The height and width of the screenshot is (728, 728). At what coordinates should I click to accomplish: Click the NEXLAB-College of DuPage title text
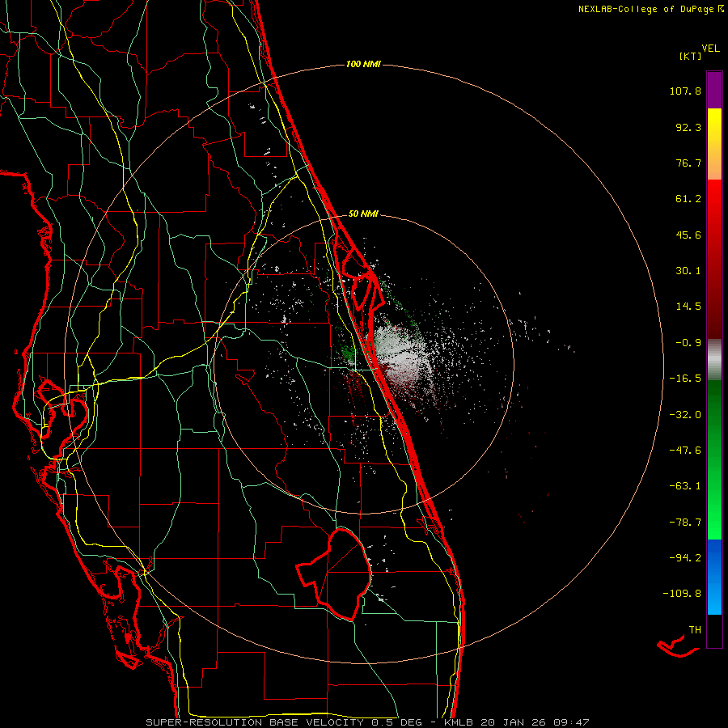[x=646, y=9]
